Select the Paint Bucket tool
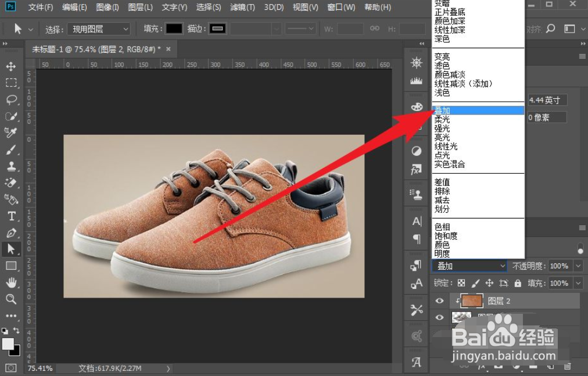Viewport: 588px width, 376px height. (x=11, y=199)
